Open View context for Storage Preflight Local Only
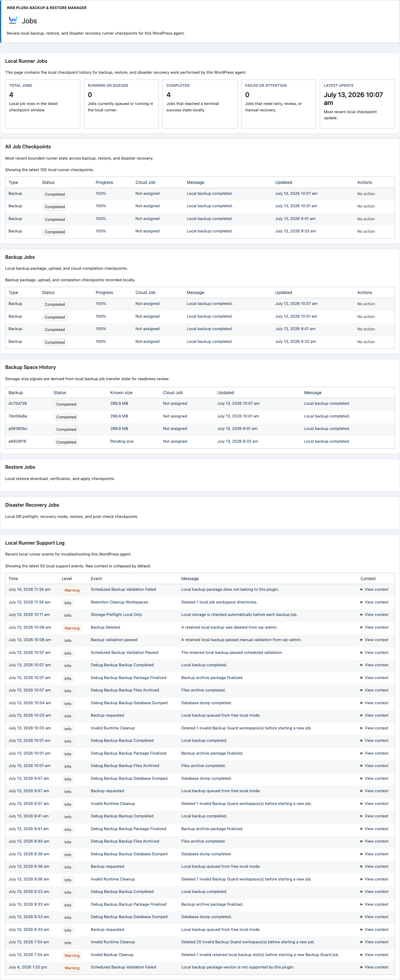The image size is (400, 980). (374, 614)
